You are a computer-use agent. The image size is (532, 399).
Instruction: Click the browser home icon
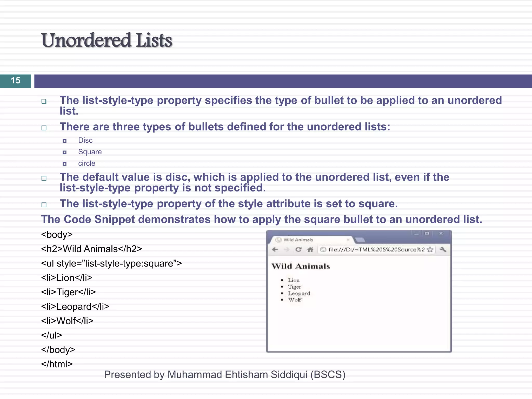pyautogui.click(x=310, y=250)
